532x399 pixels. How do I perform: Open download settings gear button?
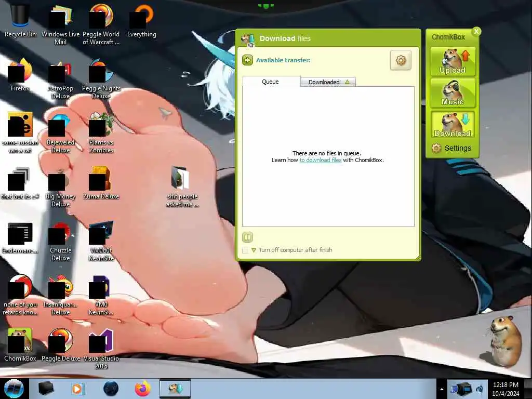pos(401,60)
